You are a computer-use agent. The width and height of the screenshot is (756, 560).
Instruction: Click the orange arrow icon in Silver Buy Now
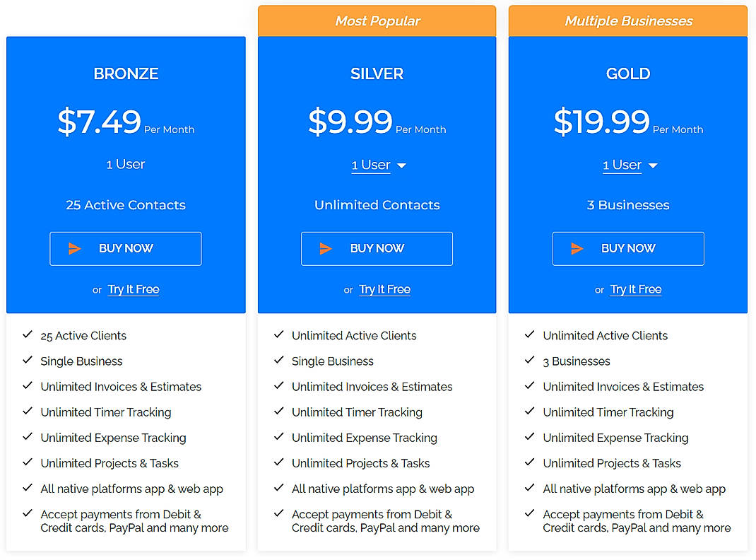click(x=324, y=248)
